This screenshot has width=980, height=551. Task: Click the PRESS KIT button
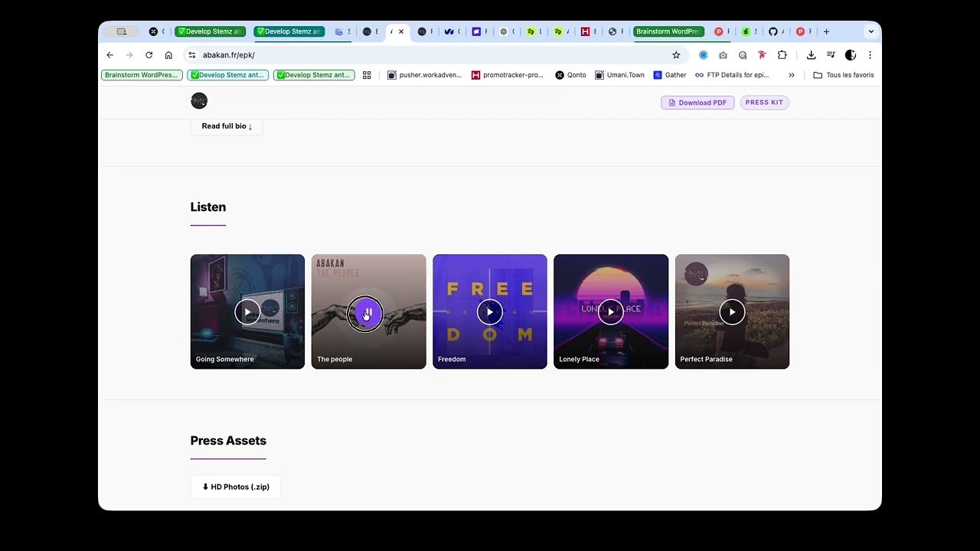pyautogui.click(x=764, y=103)
